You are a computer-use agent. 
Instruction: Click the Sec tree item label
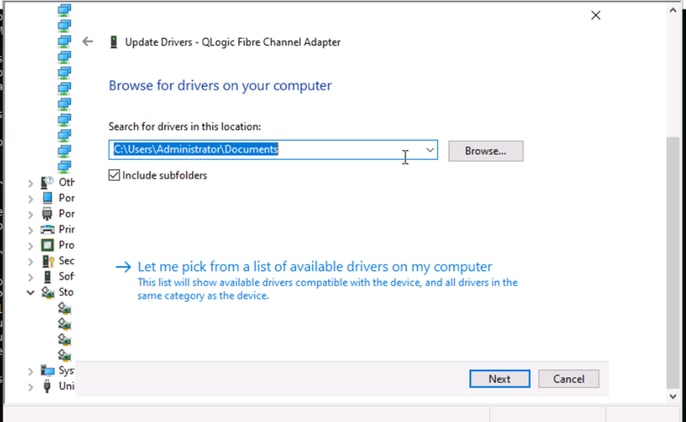(66, 261)
